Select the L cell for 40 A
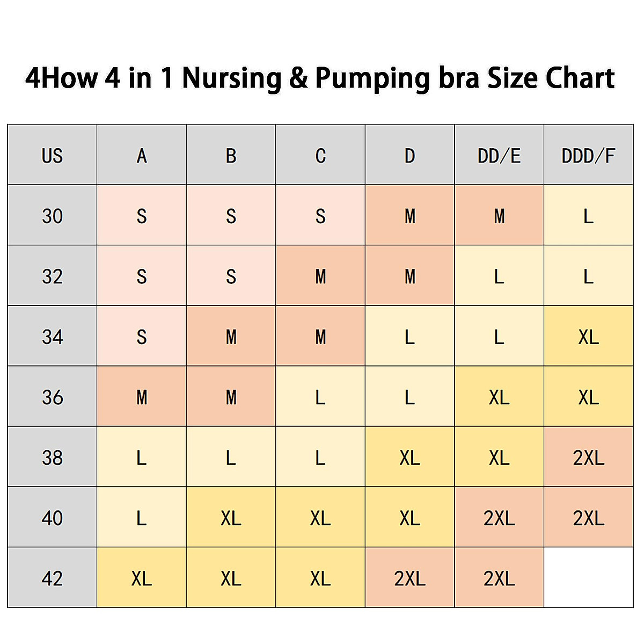This screenshot has width=644, height=644. click(x=142, y=518)
